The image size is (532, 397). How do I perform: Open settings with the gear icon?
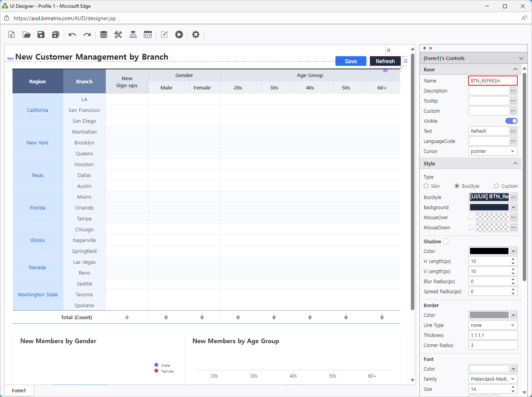click(x=196, y=35)
